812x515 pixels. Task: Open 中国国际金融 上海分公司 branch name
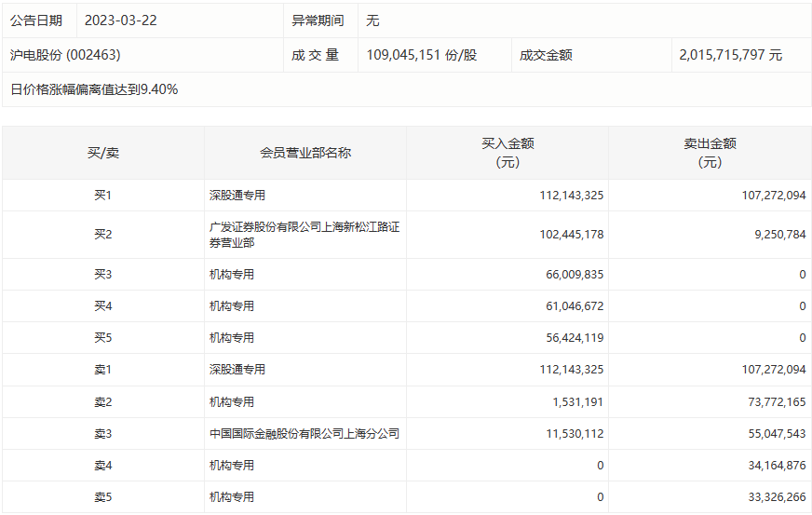(304, 433)
